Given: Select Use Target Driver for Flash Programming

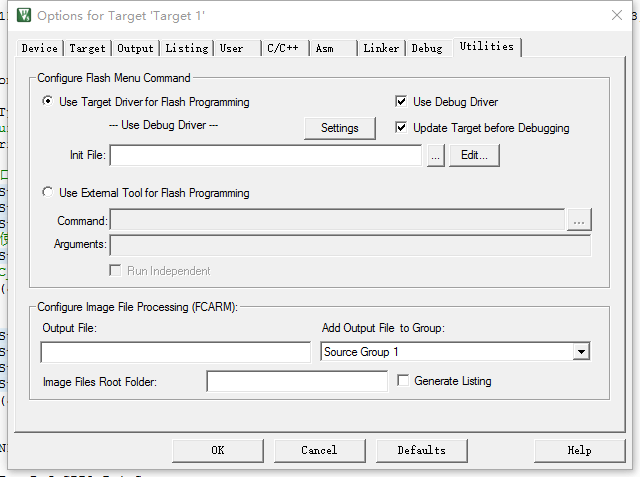Looking at the screenshot, I should pos(48,102).
